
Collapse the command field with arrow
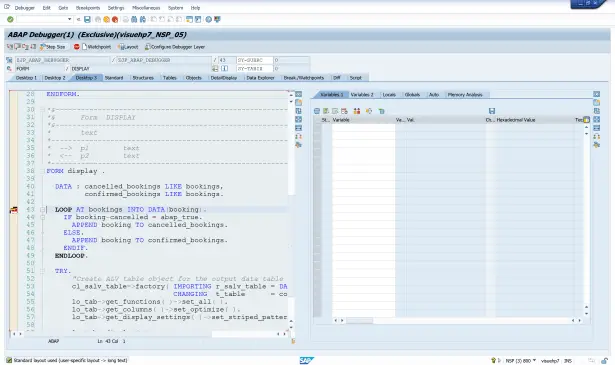pos(78,19)
